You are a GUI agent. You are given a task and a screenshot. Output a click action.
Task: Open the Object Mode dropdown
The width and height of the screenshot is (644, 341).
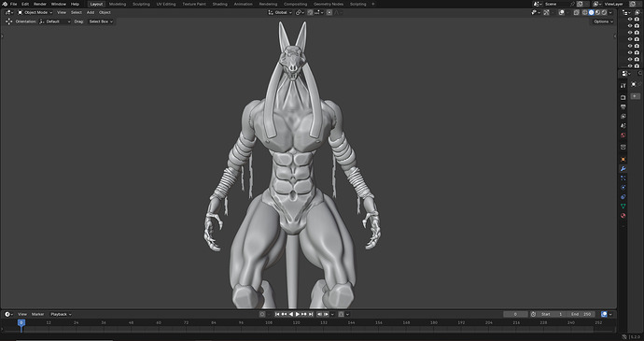click(35, 12)
